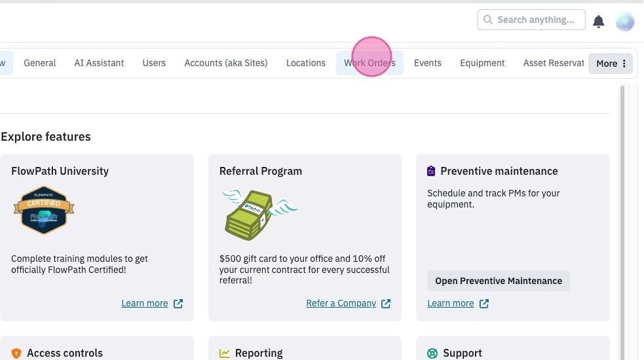Click the search magnifier icon
This screenshot has height=360, width=644.
pos(487,20)
